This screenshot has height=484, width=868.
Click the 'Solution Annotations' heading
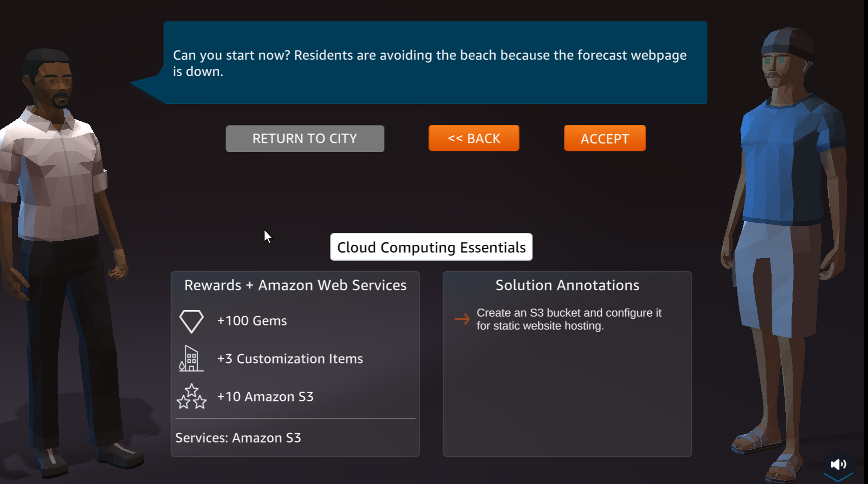(x=567, y=285)
